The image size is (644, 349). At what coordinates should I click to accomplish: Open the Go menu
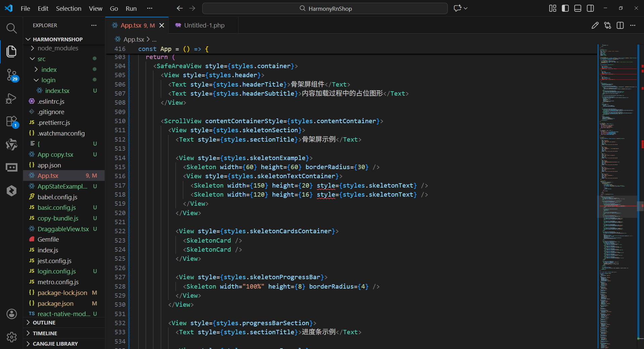point(114,8)
